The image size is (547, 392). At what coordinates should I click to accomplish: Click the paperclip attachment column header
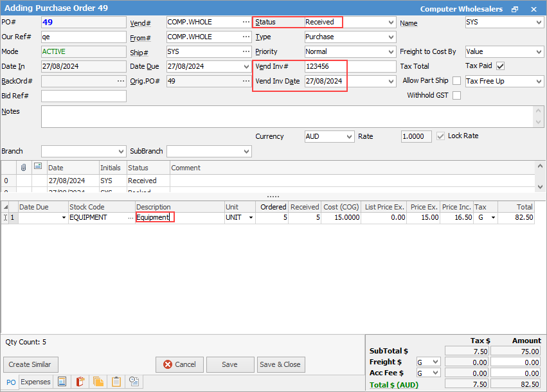tap(24, 167)
